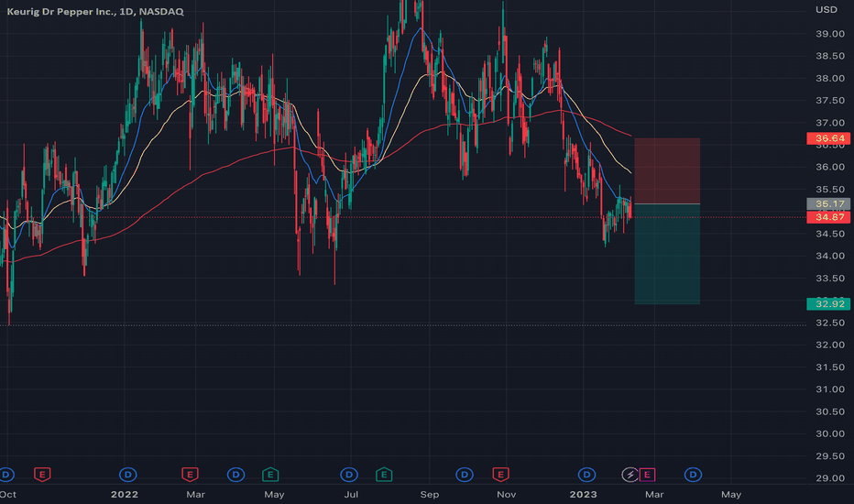
Task: Click the Sep label on the time axis
Action: [429, 495]
